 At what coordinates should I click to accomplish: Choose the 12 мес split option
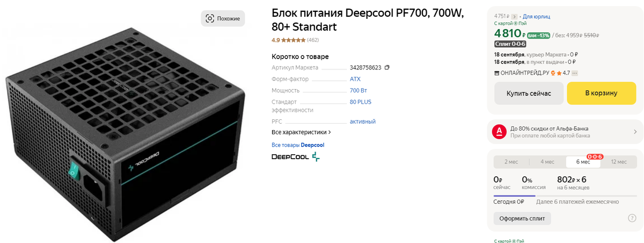(x=618, y=162)
